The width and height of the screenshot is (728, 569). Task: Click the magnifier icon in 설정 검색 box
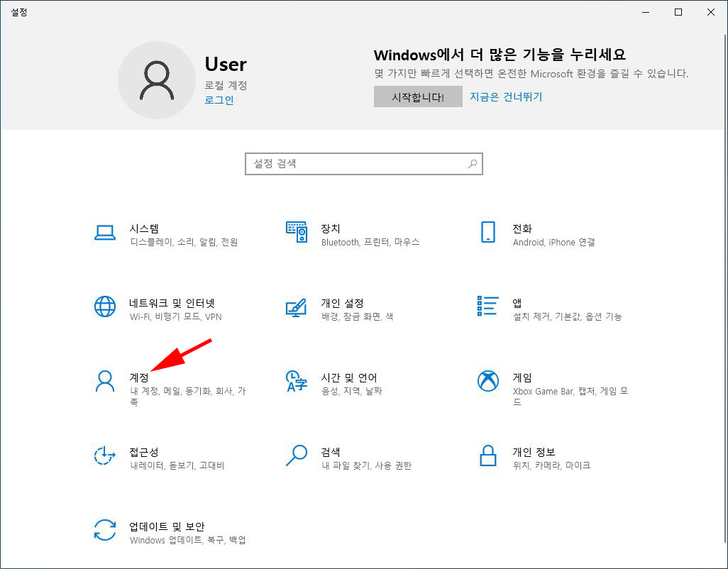point(472,163)
